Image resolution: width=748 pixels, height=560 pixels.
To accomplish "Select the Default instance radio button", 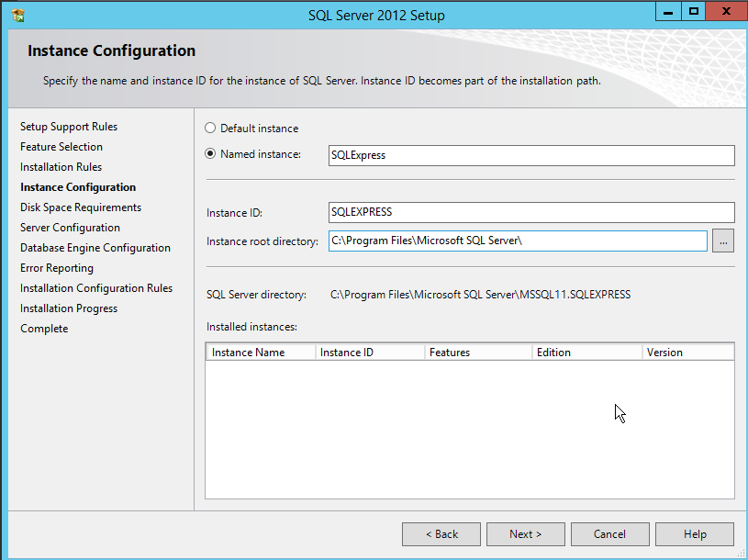I will coord(210,129).
